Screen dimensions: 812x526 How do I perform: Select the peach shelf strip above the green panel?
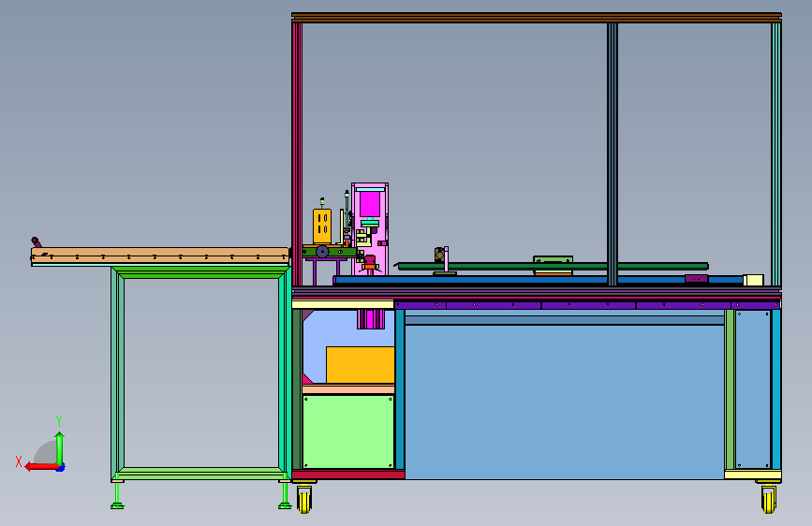coord(348,388)
